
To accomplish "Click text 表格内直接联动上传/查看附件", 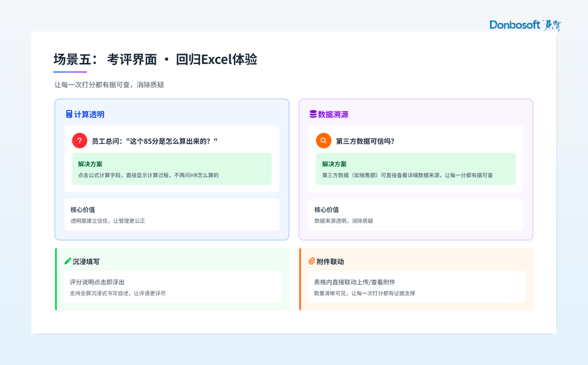I will (354, 282).
